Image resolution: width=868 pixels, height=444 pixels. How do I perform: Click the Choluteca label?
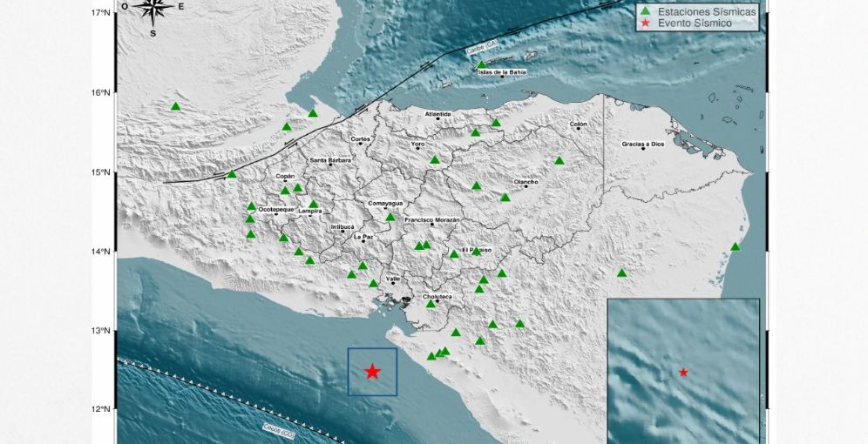coord(437,297)
